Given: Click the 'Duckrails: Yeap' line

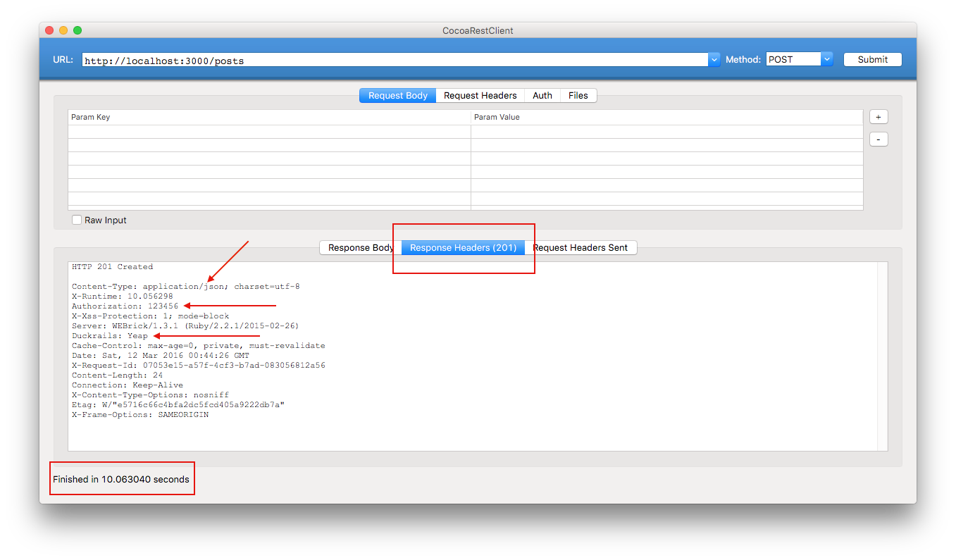Looking at the screenshot, I should [110, 336].
